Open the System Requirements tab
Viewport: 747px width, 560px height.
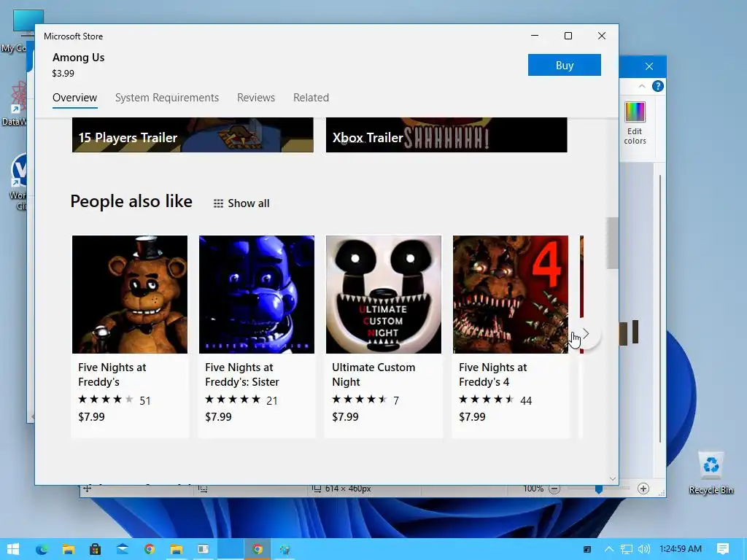pos(167,98)
